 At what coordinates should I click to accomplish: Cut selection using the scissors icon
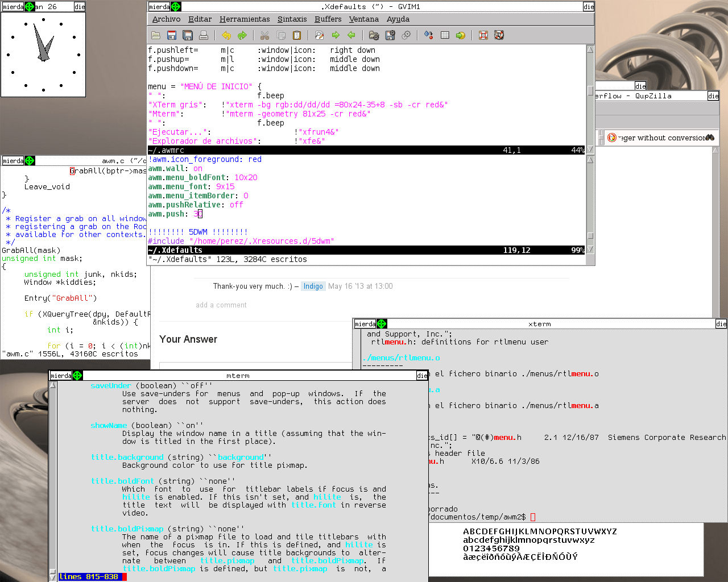point(264,35)
